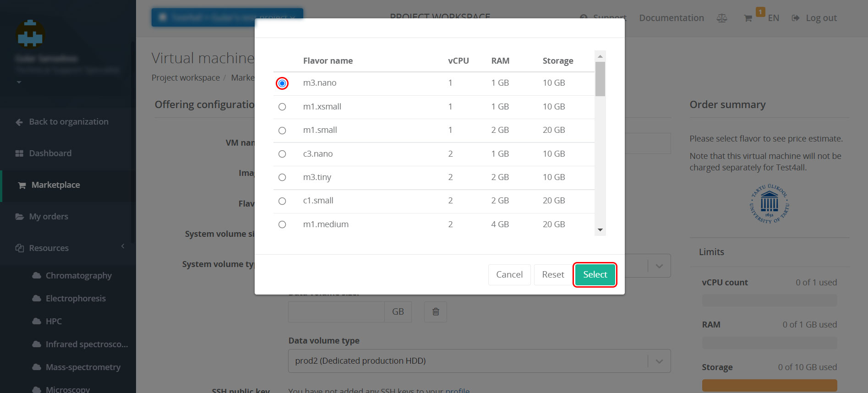
Task: Open the Documentation link
Action: (671, 18)
